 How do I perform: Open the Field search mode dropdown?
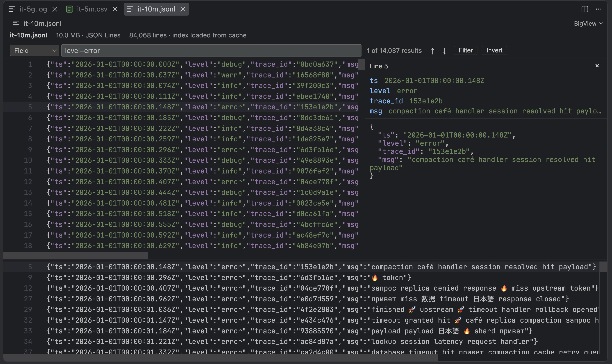click(35, 51)
